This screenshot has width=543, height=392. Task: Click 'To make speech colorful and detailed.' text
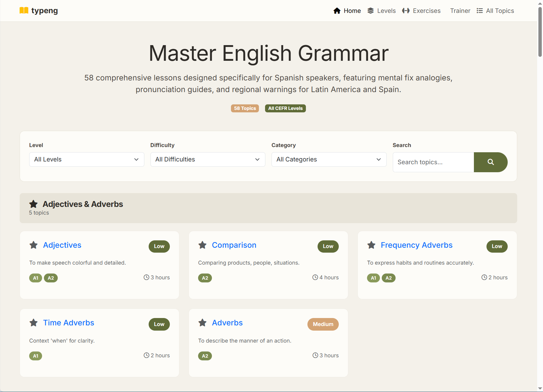tap(78, 263)
